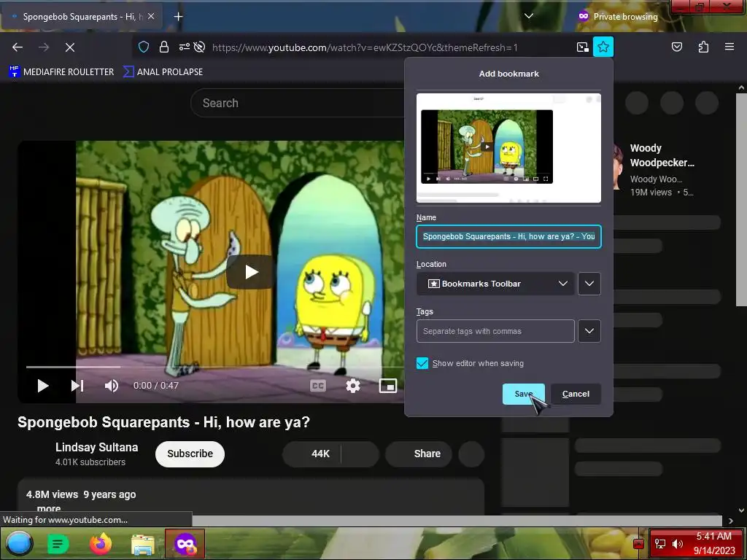The height and width of the screenshot is (560, 747).
Task: Open File Explorer from taskbar
Action: (143, 544)
